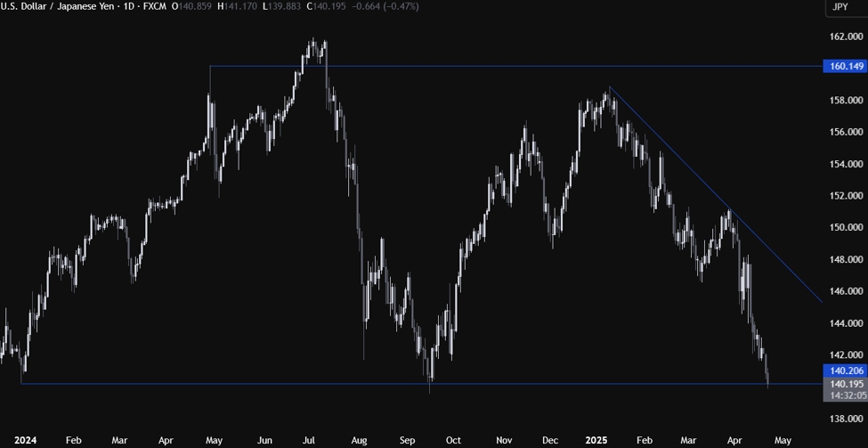Click the gray 140.195 current price label
Image resolution: width=868 pixels, height=448 pixels.
coord(847,383)
